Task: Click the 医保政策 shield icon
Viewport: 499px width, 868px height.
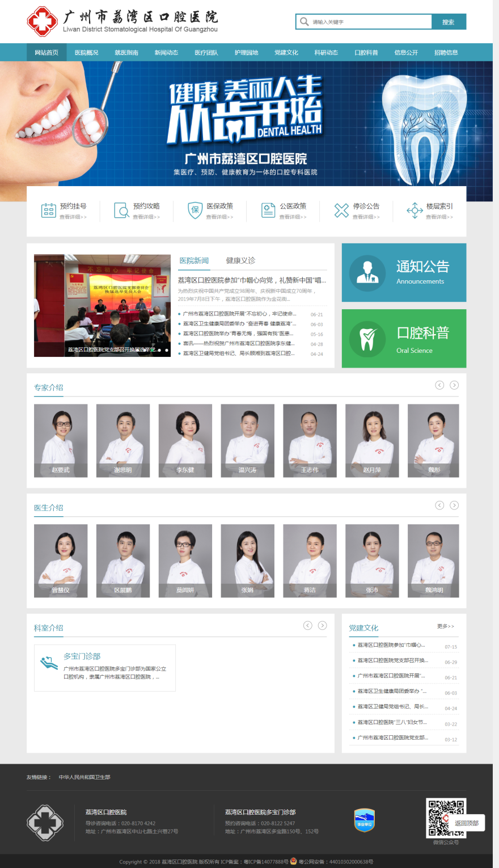Action: tap(195, 210)
